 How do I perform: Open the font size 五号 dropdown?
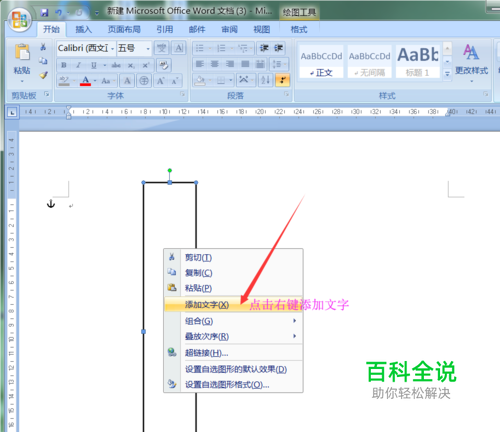[x=148, y=49]
